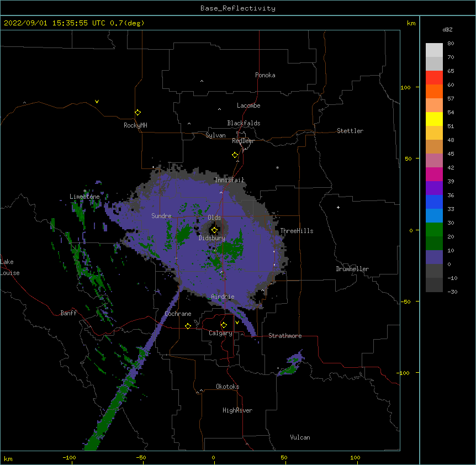Pick the yellow legend swatch between 54 and 51
The image size is (476, 465).
pos(434,119)
